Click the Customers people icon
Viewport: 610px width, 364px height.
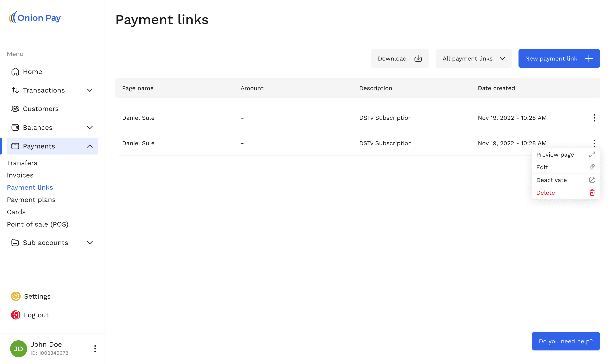tap(15, 109)
